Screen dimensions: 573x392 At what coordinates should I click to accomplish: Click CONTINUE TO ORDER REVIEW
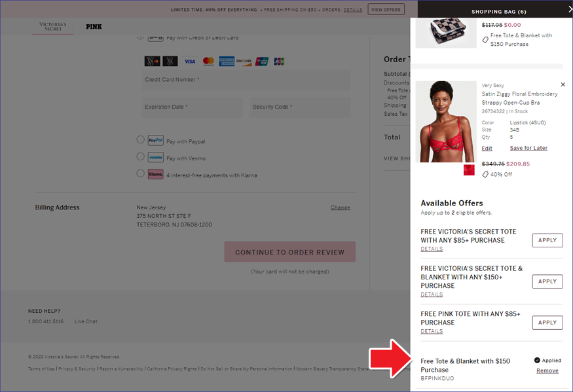click(x=290, y=252)
